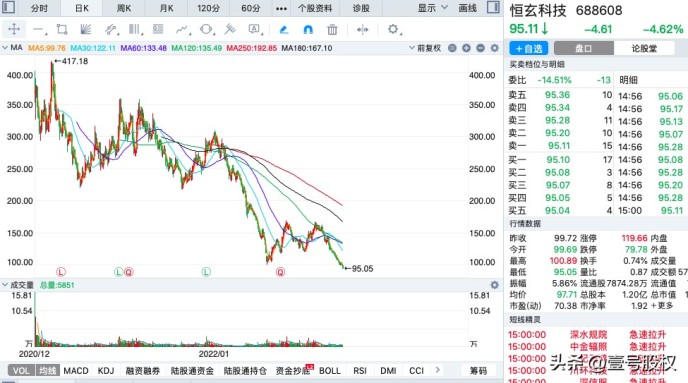Viewport: 688px width, 383px height.
Task: Toggle the magnet snap tool
Action: (308, 30)
